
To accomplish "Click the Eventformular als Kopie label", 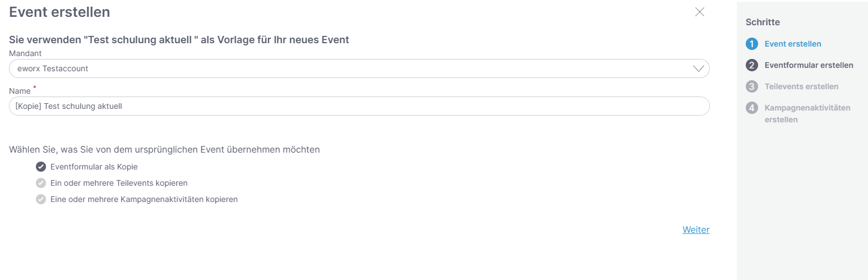I will tap(94, 167).
